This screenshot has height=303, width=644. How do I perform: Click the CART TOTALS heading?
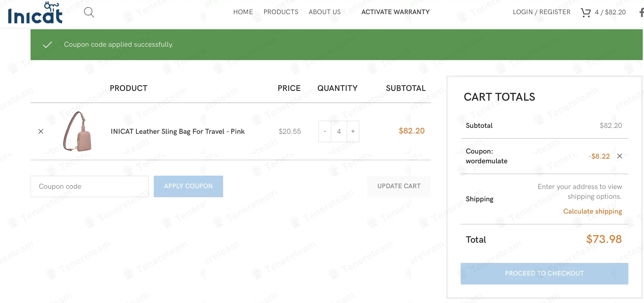tap(499, 97)
